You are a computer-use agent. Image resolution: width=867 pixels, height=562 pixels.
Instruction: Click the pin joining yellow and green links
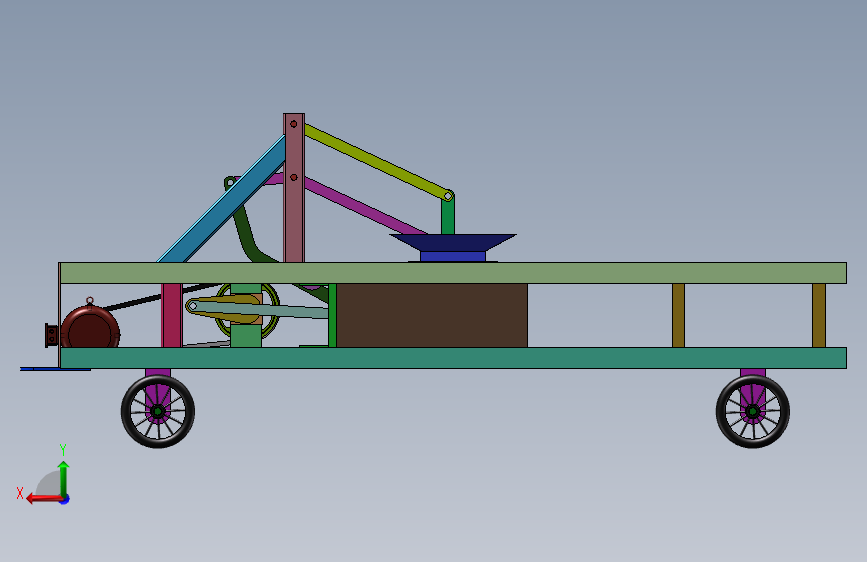[448, 196]
